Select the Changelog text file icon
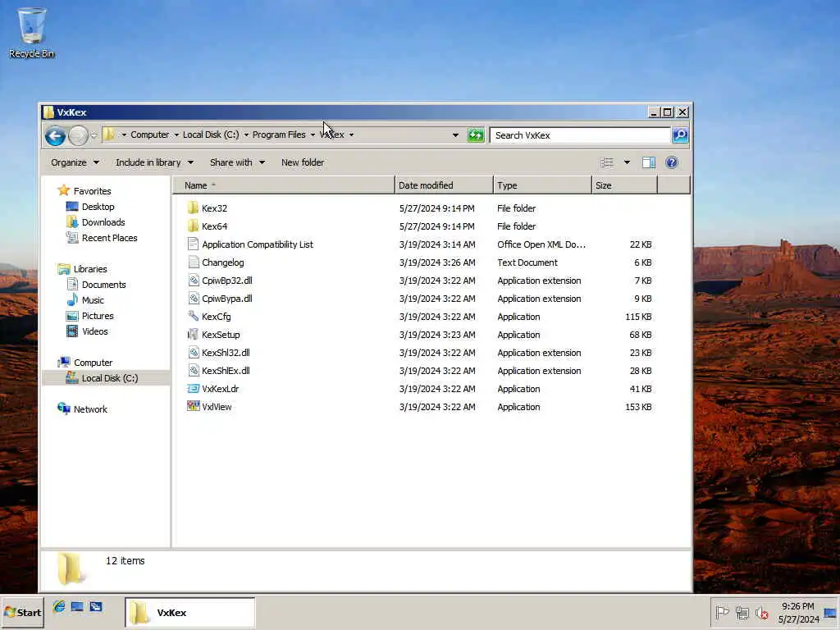 193,262
